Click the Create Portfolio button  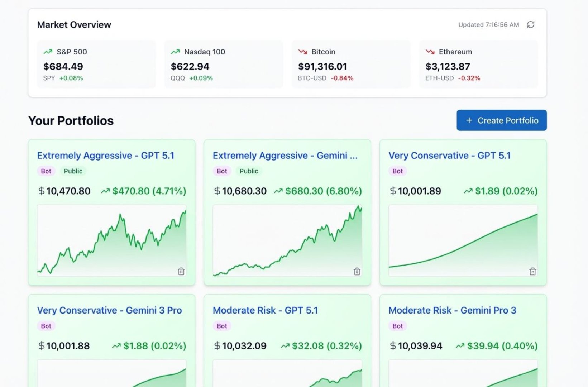pyautogui.click(x=501, y=120)
